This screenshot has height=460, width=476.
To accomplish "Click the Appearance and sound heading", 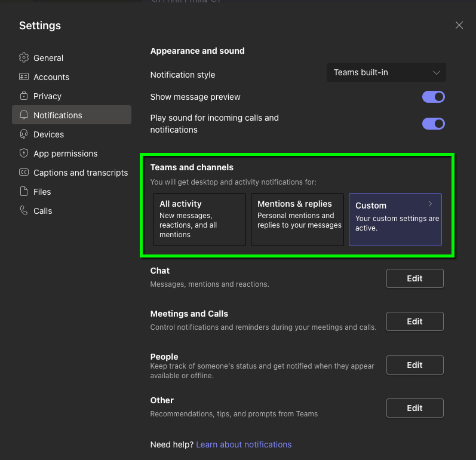I will click(197, 51).
